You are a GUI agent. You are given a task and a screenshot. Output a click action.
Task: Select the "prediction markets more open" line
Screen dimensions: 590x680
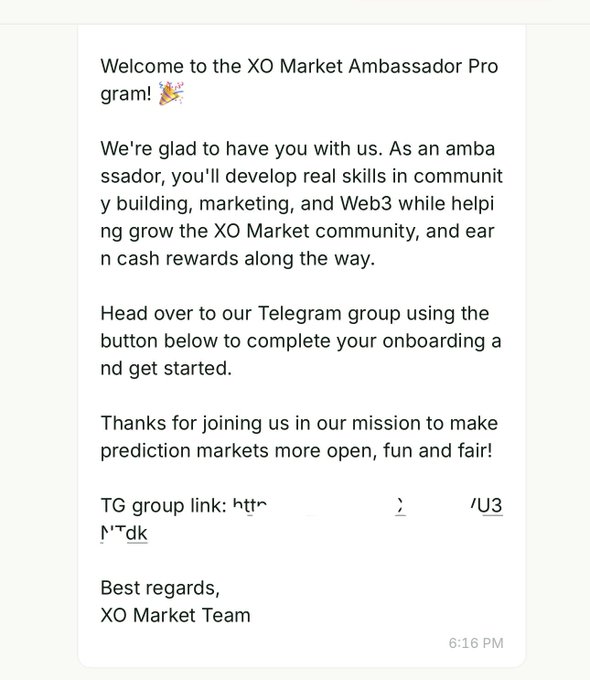click(x=296, y=451)
